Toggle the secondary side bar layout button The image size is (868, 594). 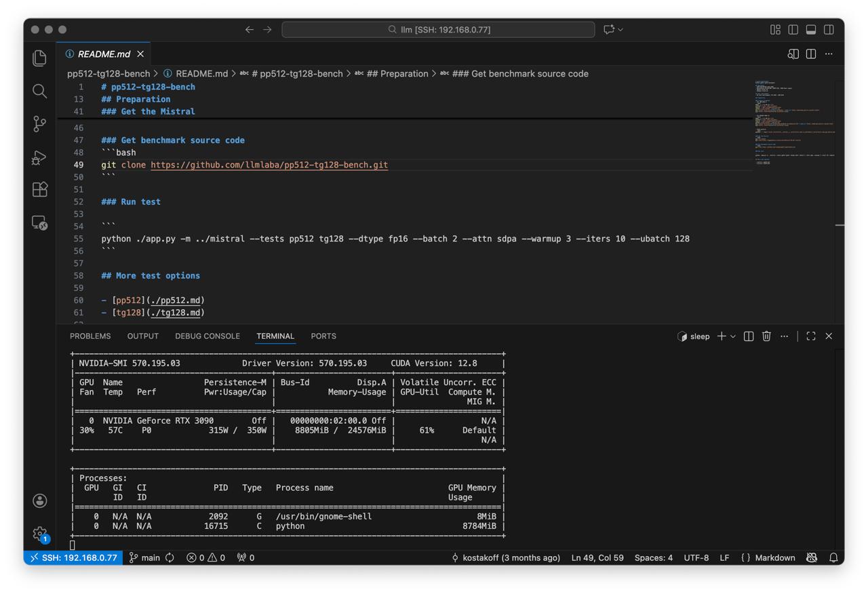coord(829,30)
